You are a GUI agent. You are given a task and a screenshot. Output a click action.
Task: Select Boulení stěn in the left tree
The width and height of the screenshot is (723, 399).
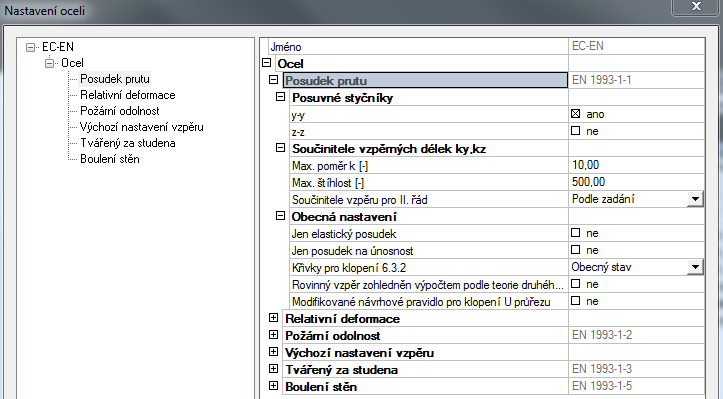pyautogui.click(x=110, y=159)
